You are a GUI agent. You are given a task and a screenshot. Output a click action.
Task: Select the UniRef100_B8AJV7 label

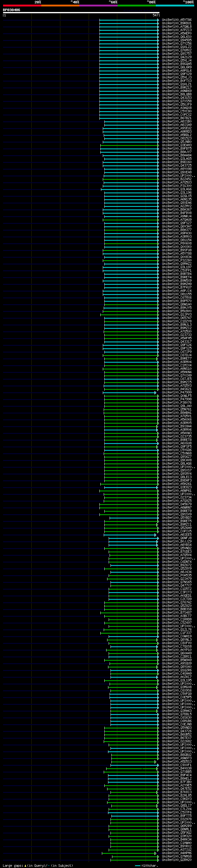pyautogui.click(x=176, y=152)
